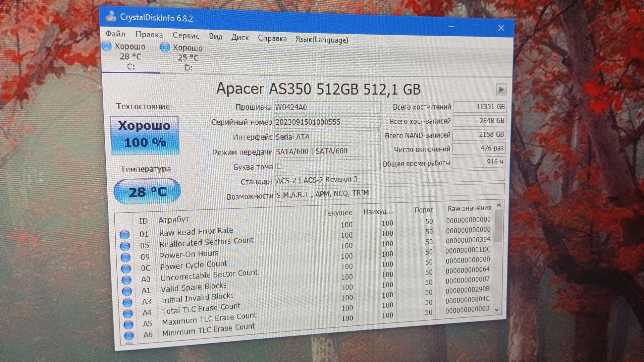This screenshot has height=362, width=644.
Task: Click raw value 00000000290B
Action: pos(467,289)
